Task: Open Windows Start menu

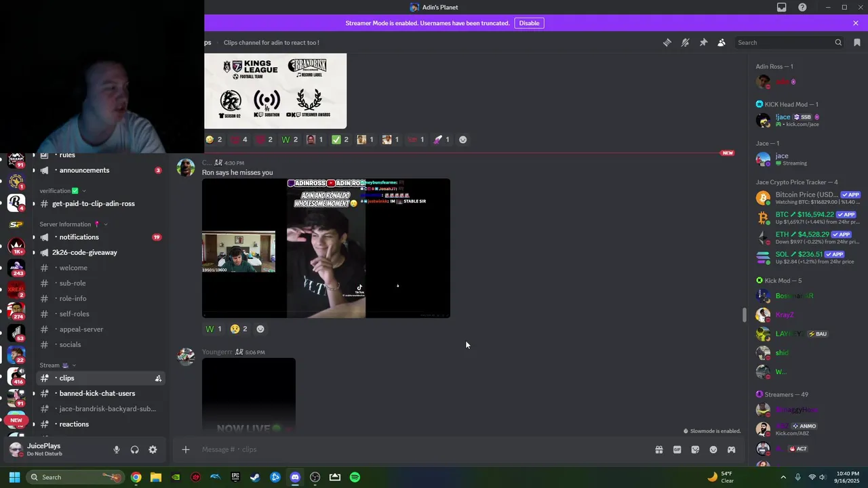Action: click(x=14, y=477)
